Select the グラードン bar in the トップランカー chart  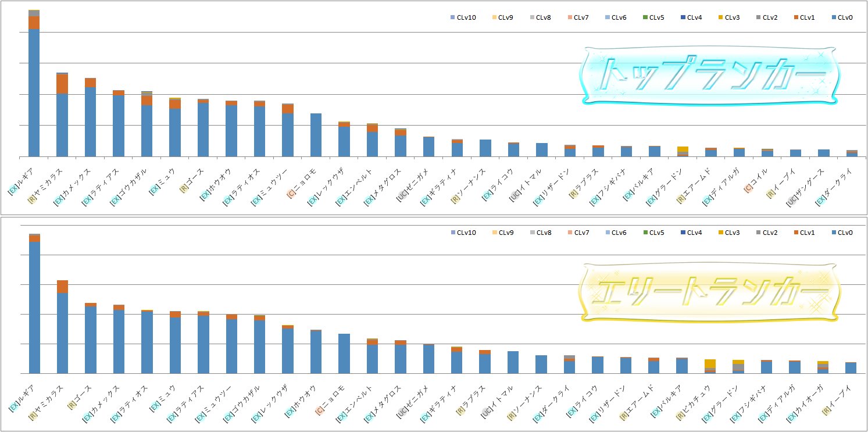683,152
